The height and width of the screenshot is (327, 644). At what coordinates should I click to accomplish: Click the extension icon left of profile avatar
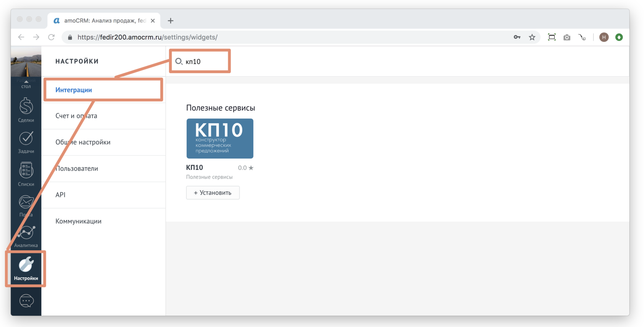[x=582, y=37]
